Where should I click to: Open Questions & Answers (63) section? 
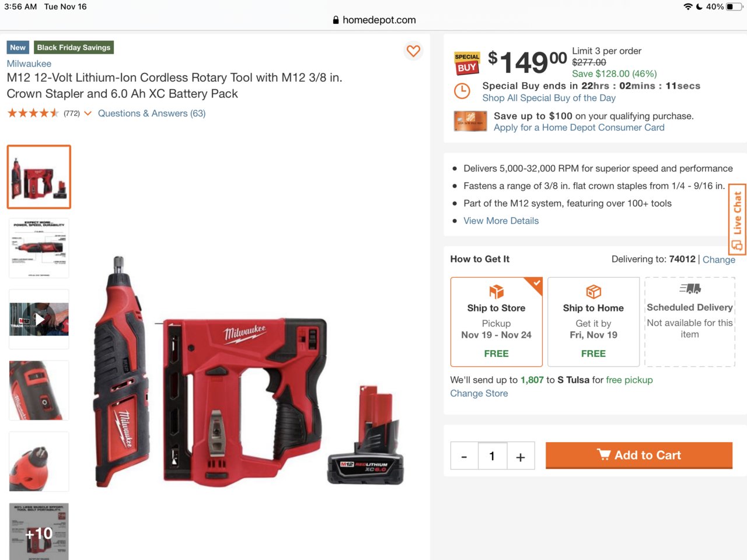[x=152, y=113]
